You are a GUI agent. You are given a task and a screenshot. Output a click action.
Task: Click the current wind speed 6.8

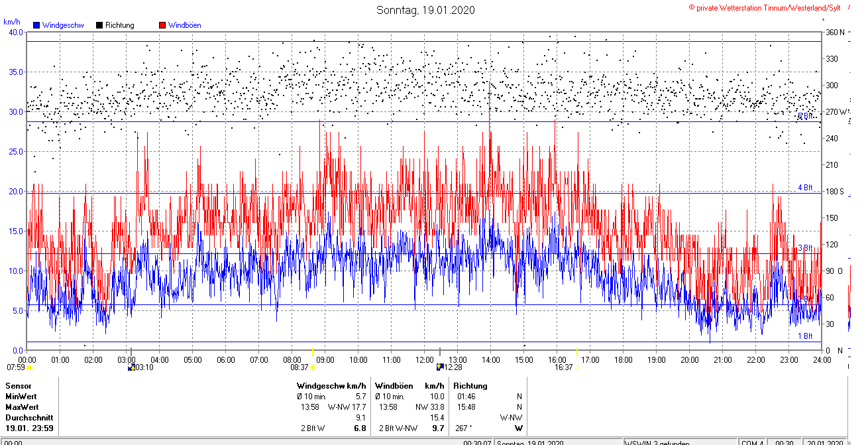(x=360, y=428)
